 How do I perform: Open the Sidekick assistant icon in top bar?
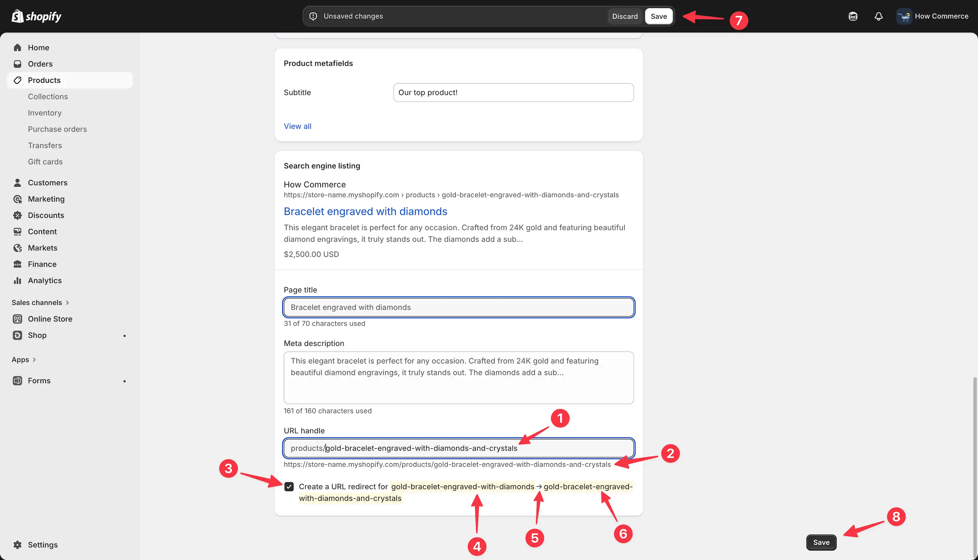tap(853, 16)
